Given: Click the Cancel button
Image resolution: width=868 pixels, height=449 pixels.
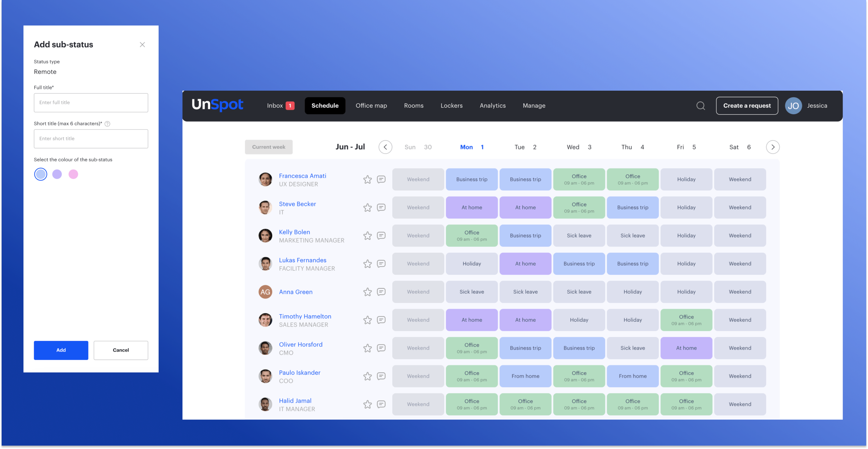Looking at the screenshot, I should 121,350.
